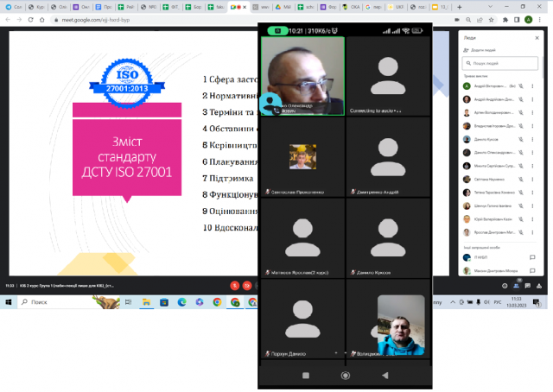Toggle muted mic for Шкнур Галина Іванівна

click(x=521, y=205)
